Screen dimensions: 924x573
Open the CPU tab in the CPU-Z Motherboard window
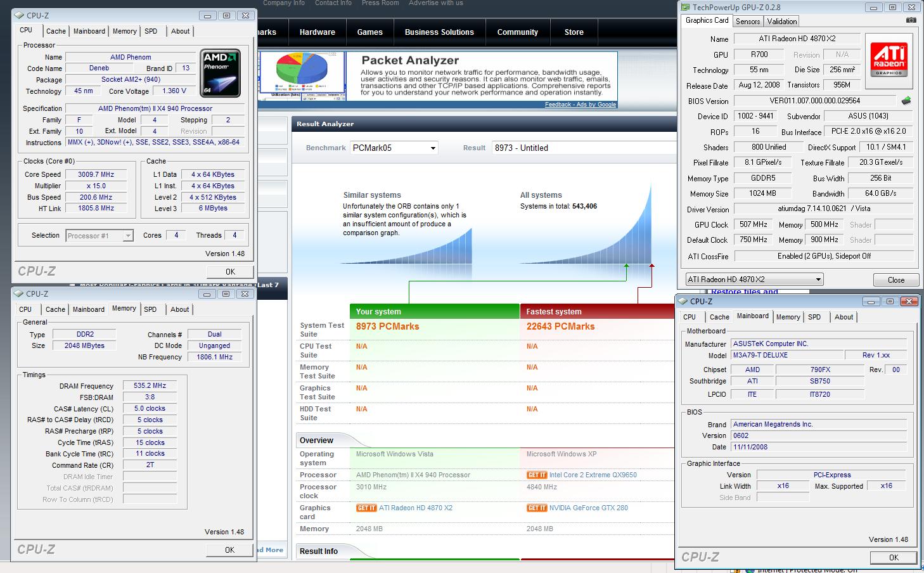690,317
